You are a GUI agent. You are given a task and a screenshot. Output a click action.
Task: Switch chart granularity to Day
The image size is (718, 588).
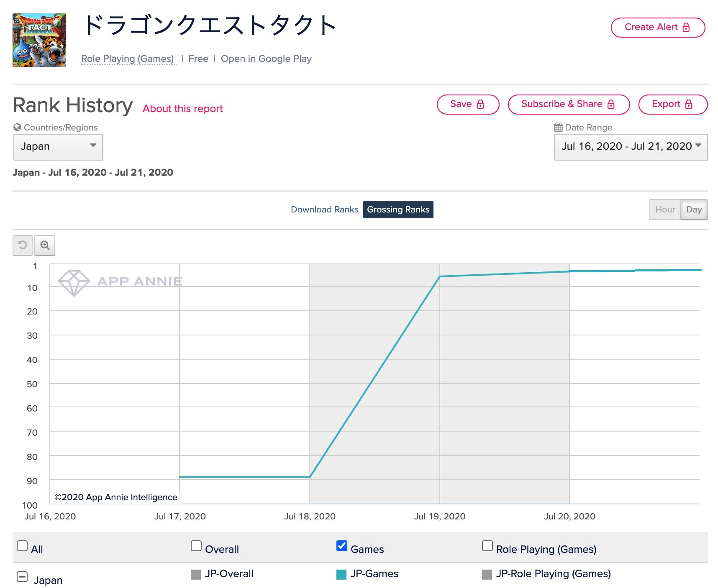click(x=694, y=210)
